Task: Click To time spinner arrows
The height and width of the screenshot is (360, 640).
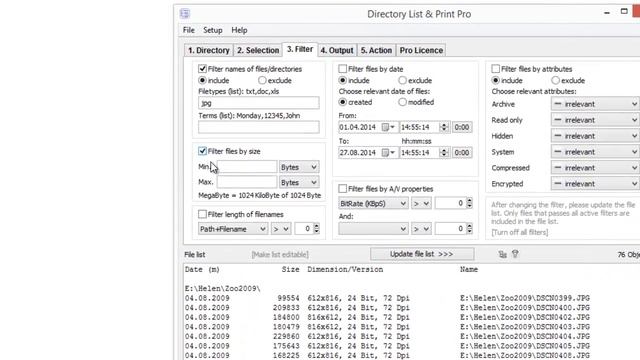Action: point(444,153)
